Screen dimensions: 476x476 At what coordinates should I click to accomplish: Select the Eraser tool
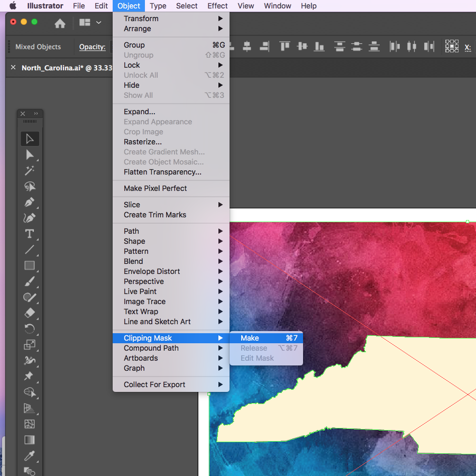30,313
